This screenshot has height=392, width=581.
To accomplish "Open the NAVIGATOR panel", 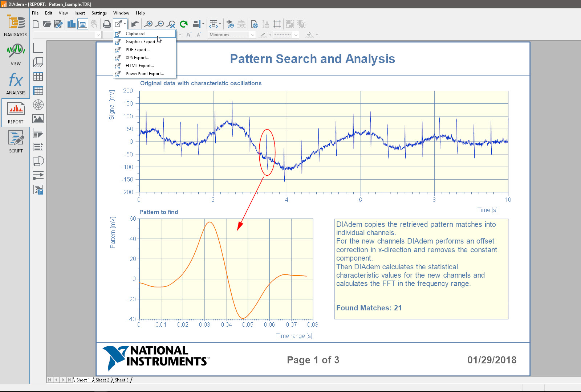I will (15, 26).
